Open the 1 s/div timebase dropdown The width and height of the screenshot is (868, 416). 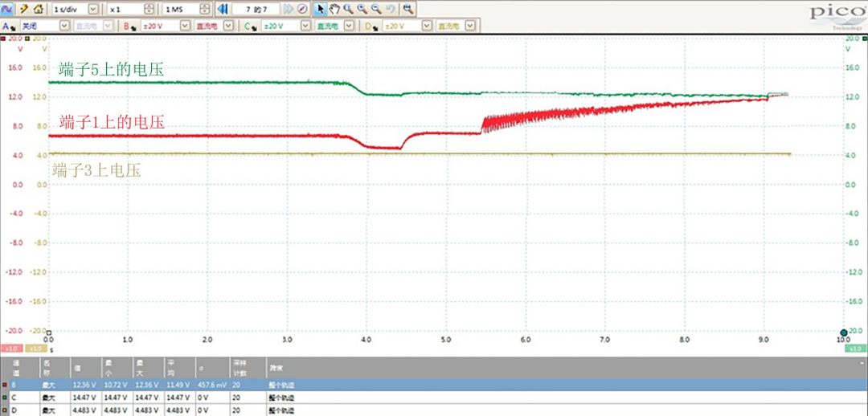[93, 10]
